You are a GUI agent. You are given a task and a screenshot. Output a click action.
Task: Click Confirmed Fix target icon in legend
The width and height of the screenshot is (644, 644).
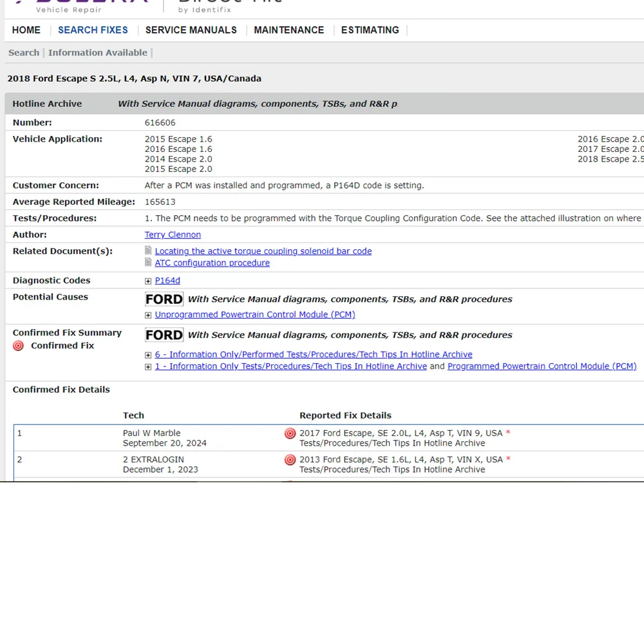(18, 346)
